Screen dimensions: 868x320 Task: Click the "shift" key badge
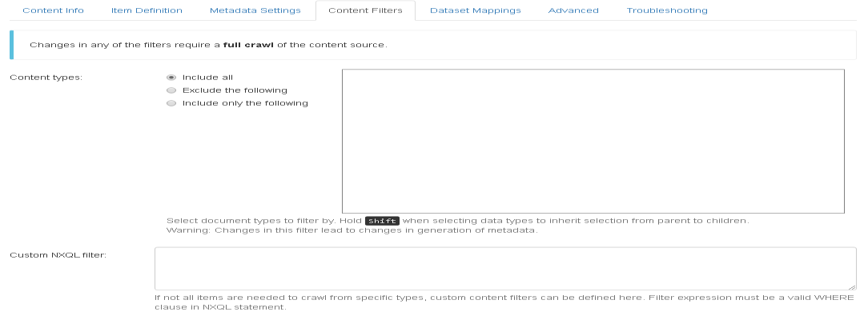[x=382, y=221]
